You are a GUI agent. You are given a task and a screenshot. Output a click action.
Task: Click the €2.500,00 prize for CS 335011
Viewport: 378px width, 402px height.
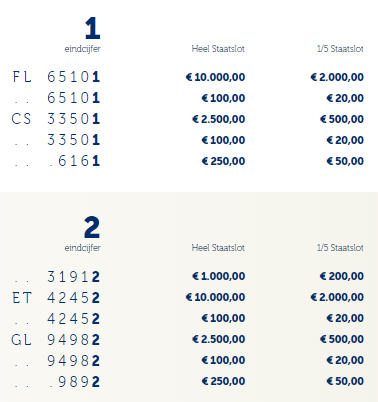coord(219,119)
